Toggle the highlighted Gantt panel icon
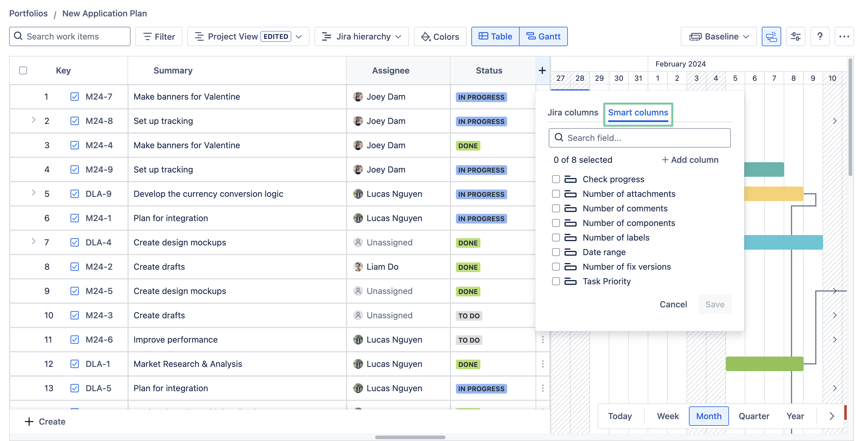The width and height of the screenshot is (868, 441). point(771,36)
